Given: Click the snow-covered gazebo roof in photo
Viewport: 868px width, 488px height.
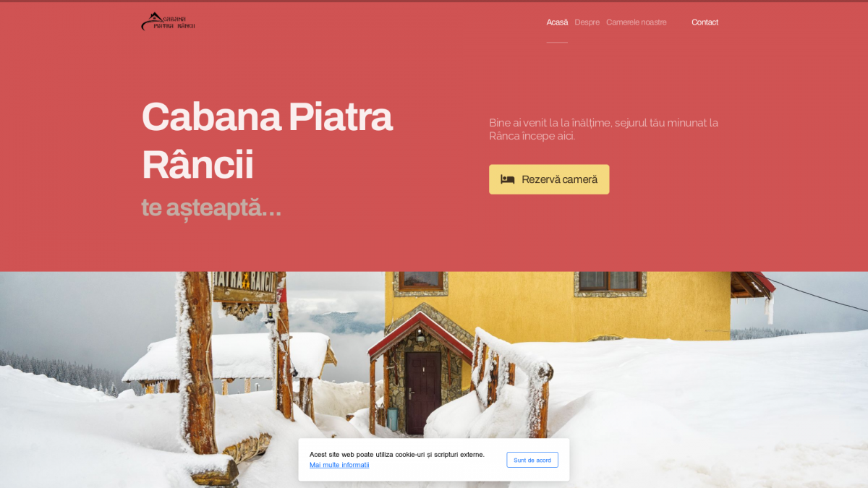Looking at the screenshot, I should pos(230,356).
